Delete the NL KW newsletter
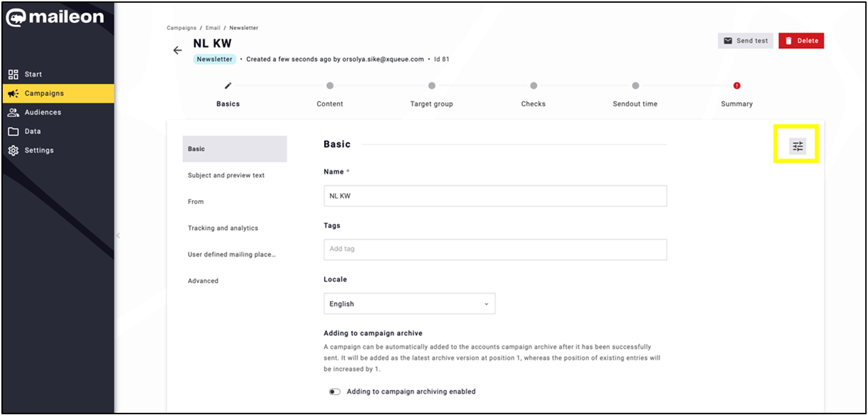Viewport: 868px width, 417px height. coord(801,40)
